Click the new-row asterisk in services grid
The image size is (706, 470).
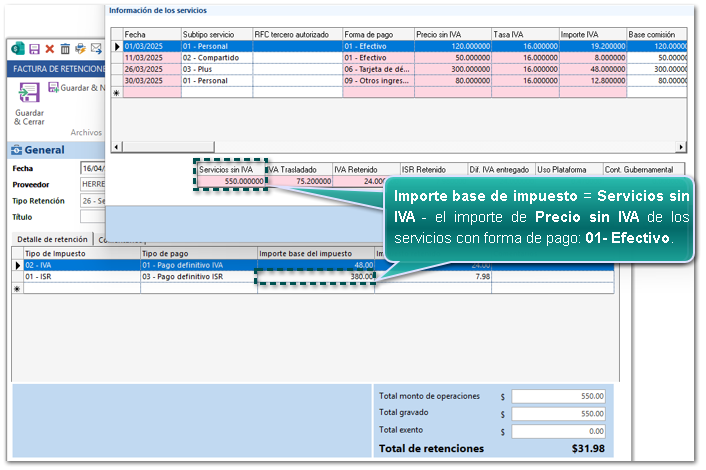(x=117, y=92)
